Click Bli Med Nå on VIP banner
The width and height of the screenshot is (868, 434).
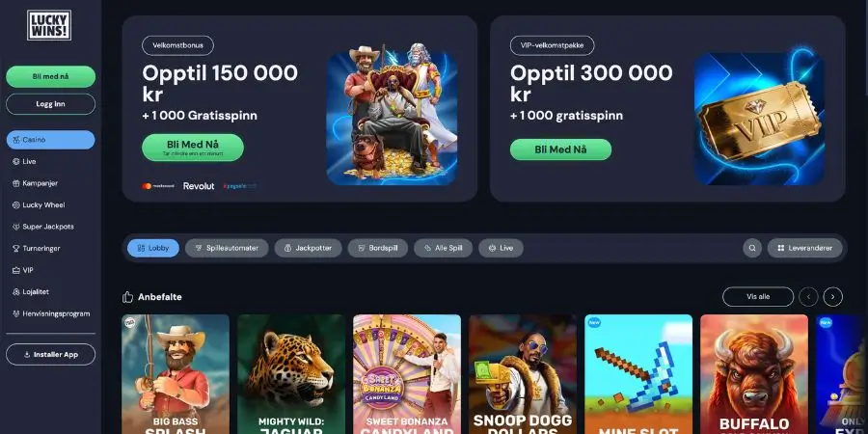560,149
